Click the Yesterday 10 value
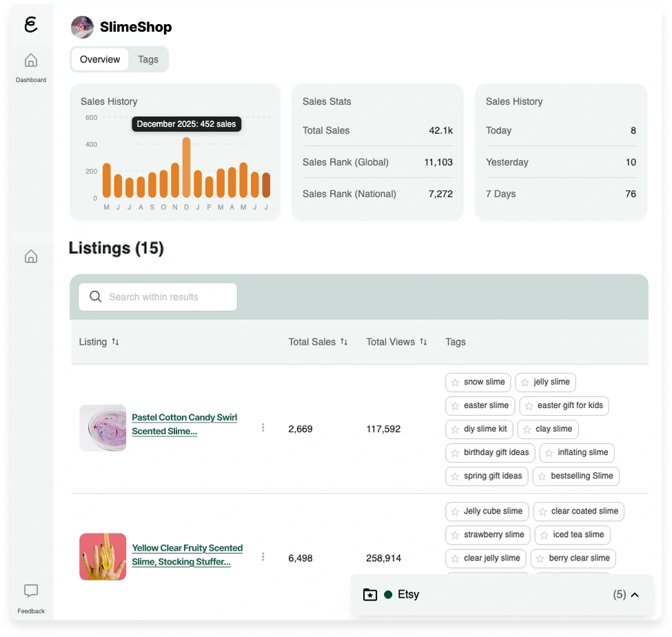The height and width of the screenshot is (637, 672). coord(631,162)
